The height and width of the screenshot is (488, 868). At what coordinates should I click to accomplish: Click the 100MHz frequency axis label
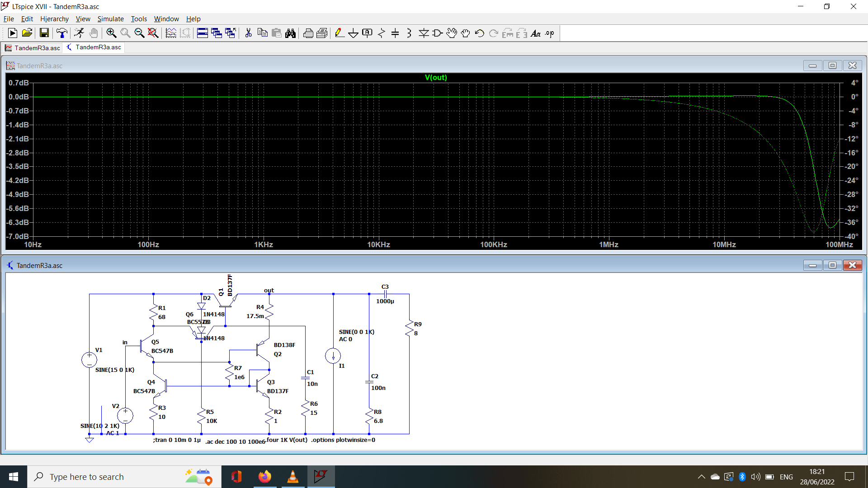click(840, 244)
